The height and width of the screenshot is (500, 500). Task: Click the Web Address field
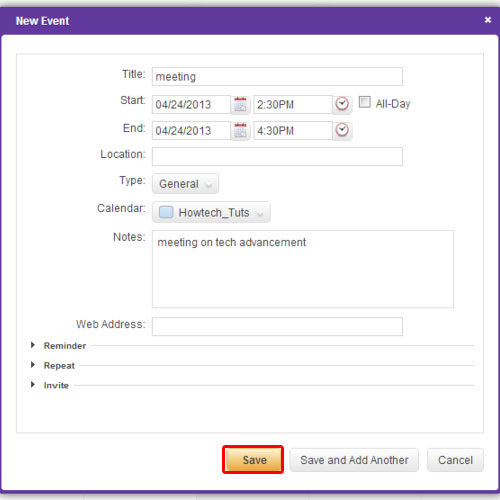[277, 326]
